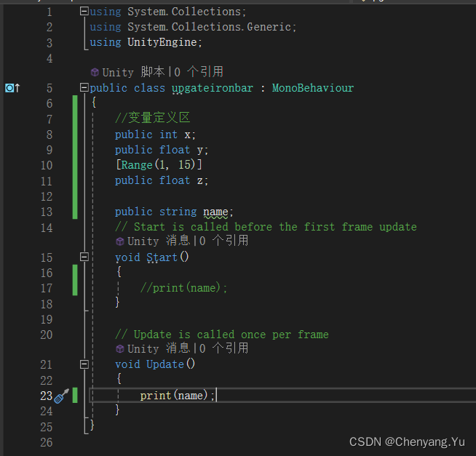Click line number 23 in the gutter

47,396
